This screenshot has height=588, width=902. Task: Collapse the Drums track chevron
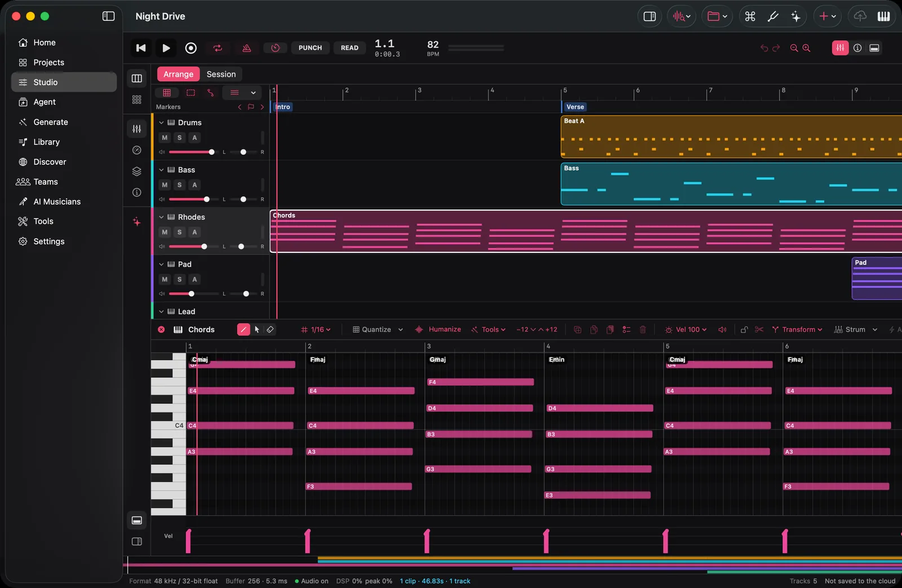tap(161, 122)
